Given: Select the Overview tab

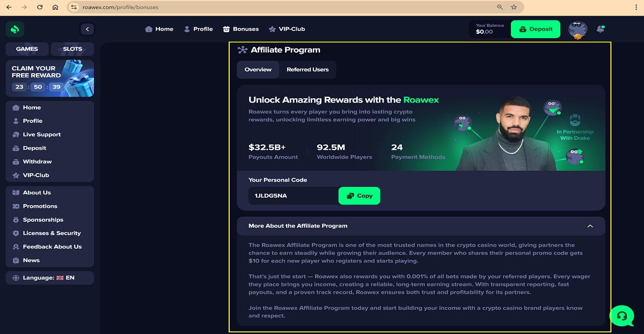Looking at the screenshot, I should pos(258,70).
